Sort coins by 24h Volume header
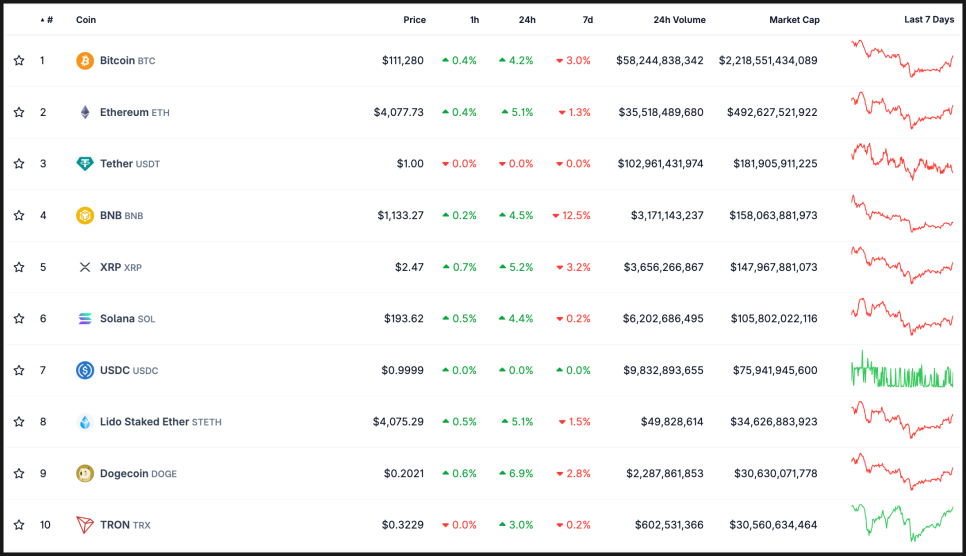 679,20
